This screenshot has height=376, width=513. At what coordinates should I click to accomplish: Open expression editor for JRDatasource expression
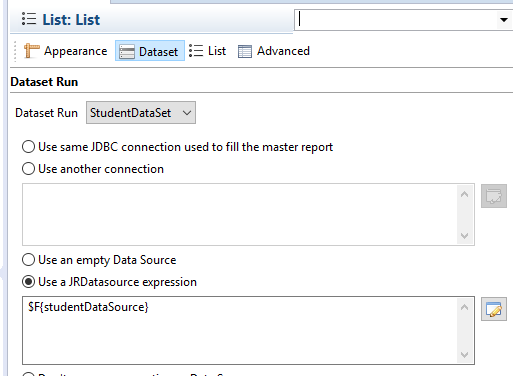tap(494, 309)
